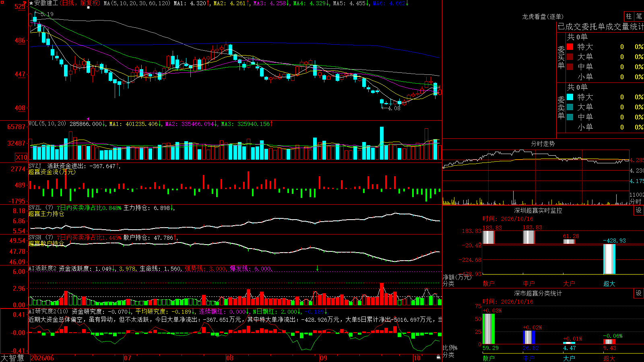Switch to 柱 bar view mode
Viewport: 644px width, 362px height.
click(x=629, y=16)
